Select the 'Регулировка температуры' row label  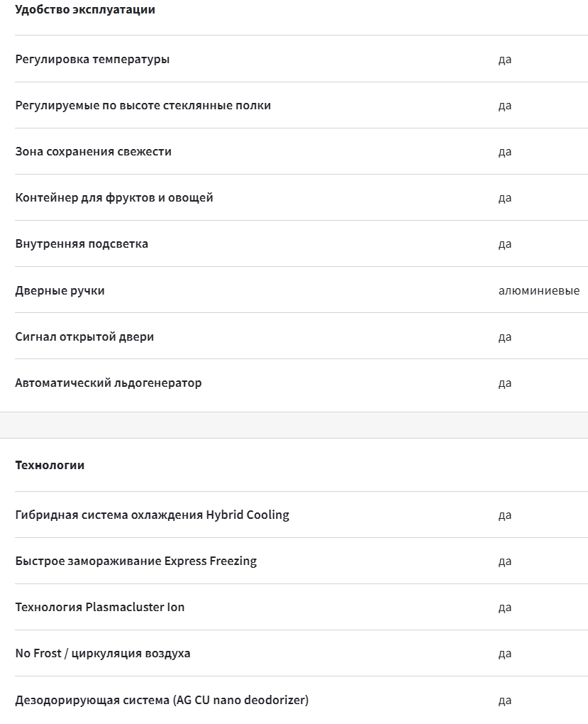pos(92,60)
